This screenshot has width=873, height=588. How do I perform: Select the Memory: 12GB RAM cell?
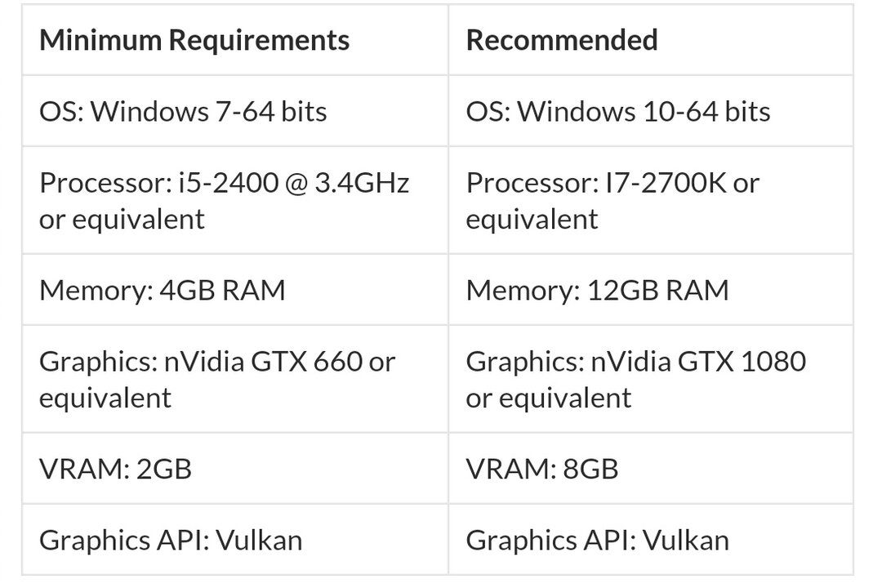click(651, 290)
